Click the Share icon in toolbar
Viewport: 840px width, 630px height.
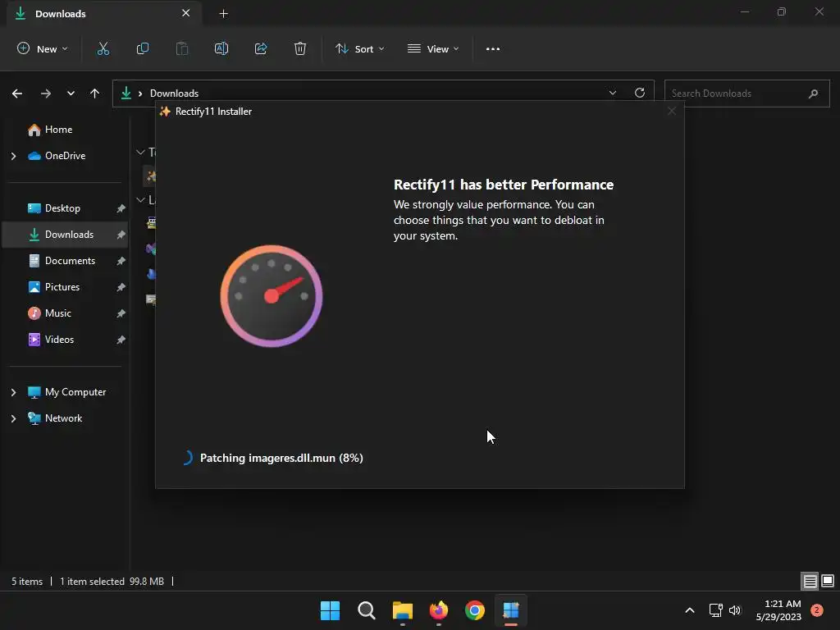(261, 48)
